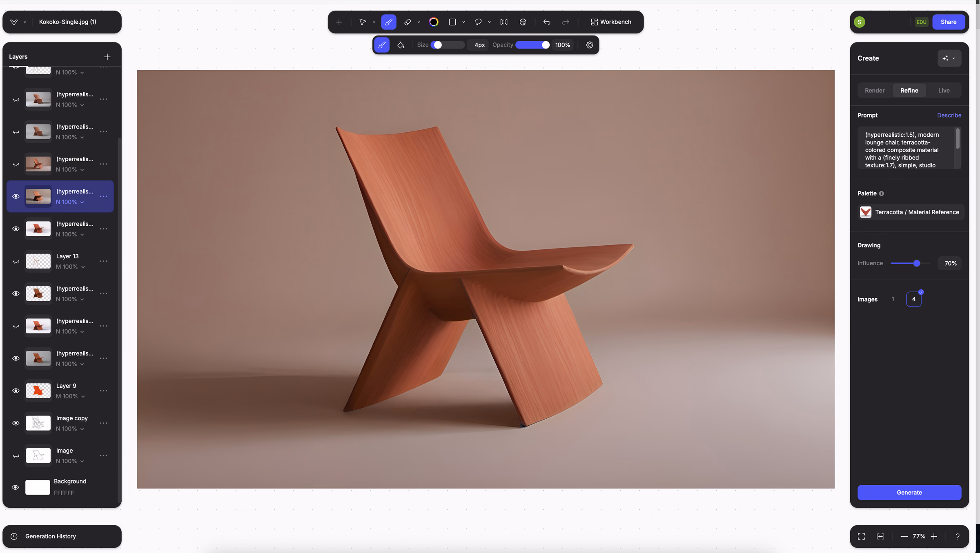Image resolution: width=980 pixels, height=553 pixels.
Task: Open blend mode dropdown for Layer 9
Action: point(83,396)
